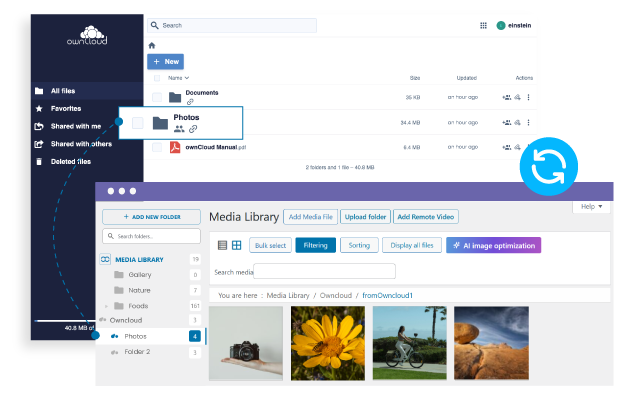Image resolution: width=630 pixels, height=400 pixels.
Task: Click the ownCloud Manual PDF file icon
Action: click(175, 147)
